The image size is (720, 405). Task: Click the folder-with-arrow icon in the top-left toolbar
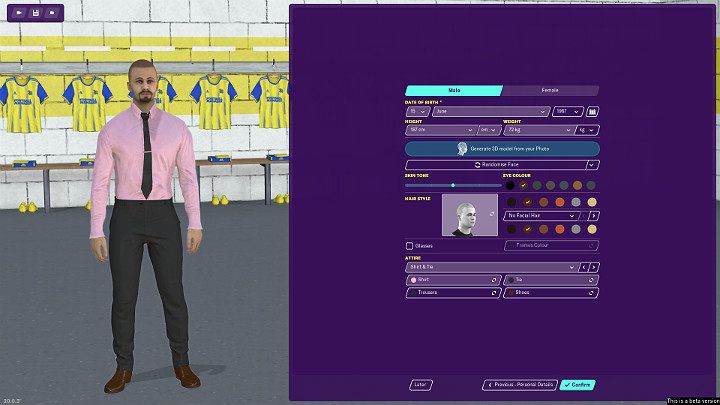[19, 13]
